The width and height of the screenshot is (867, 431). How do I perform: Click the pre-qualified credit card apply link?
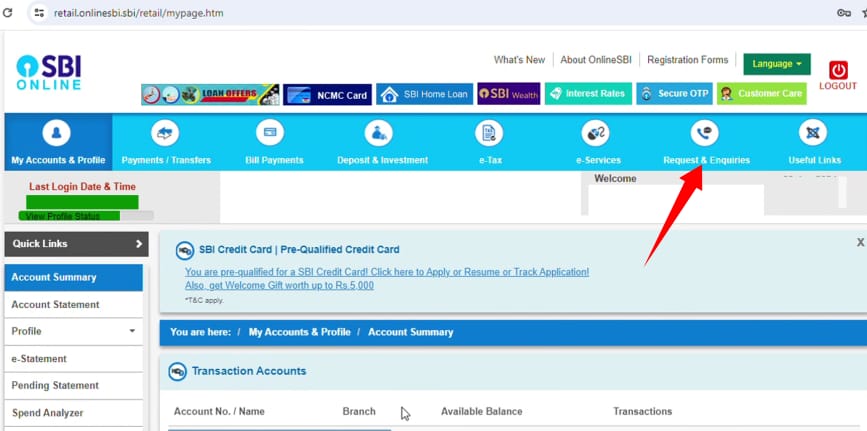387,272
